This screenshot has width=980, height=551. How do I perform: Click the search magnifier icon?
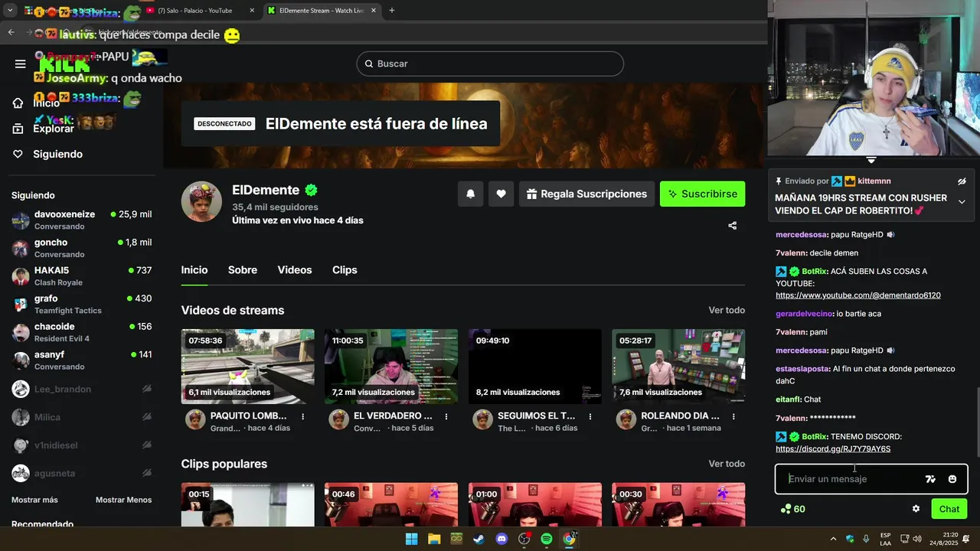coord(368,64)
